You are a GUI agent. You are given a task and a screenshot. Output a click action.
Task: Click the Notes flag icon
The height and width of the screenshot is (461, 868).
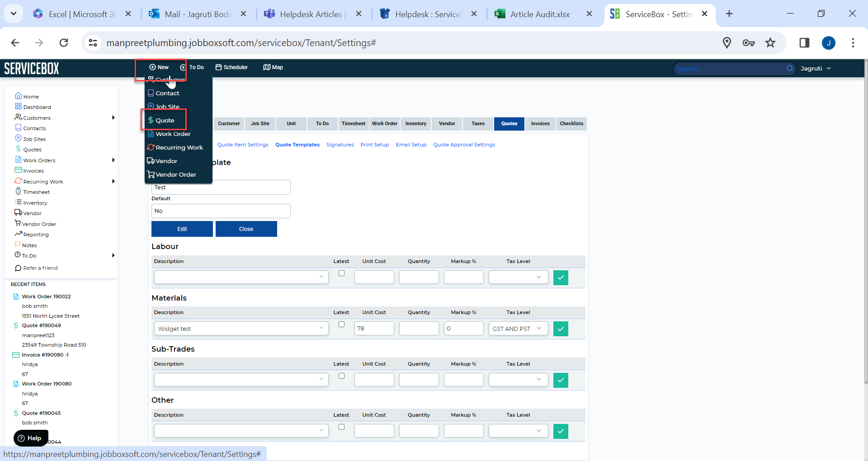18,245
